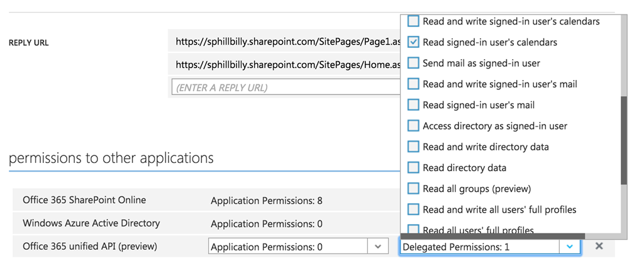Enable 'Send mail as signed-in user' permission
644x275 pixels.
(413, 63)
